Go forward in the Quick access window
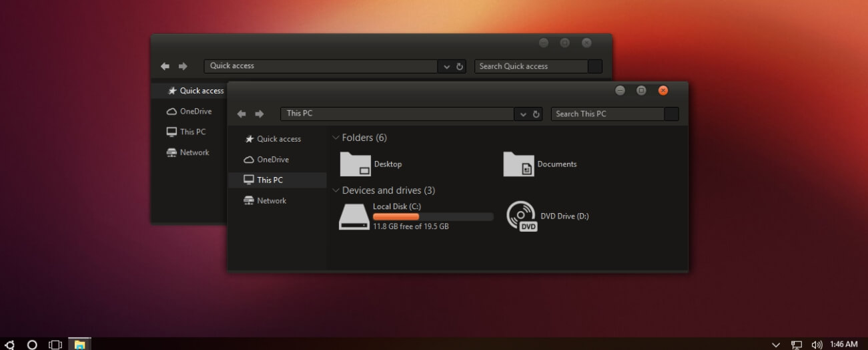The height and width of the screenshot is (350, 868). pyautogui.click(x=183, y=67)
